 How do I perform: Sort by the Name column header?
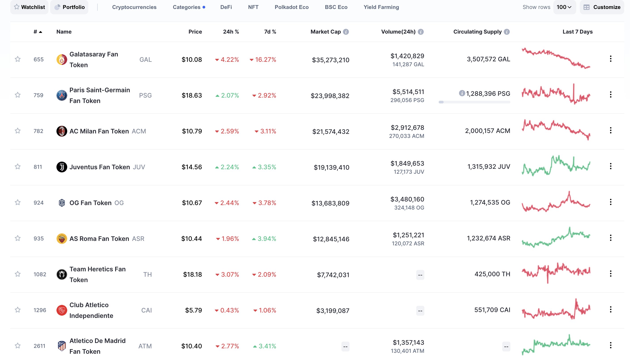[x=64, y=32]
